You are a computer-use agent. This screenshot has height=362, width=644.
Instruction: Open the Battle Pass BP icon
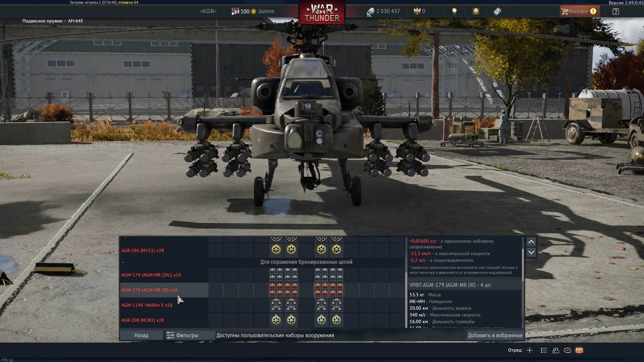(497, 11)
